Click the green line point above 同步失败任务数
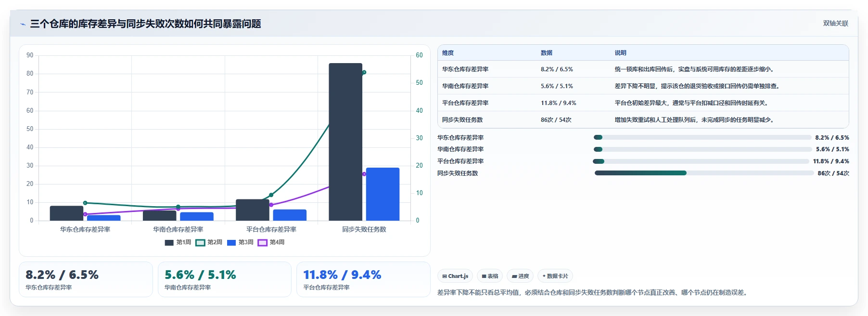Viewport: 868px width, 316px height. 364,72
